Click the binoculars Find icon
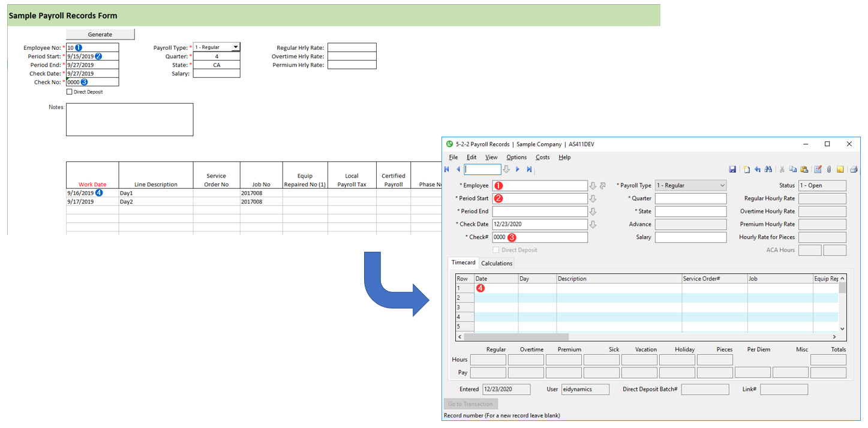Viewport: 868px width, 428px height. pyautogui.click(x=768, y=170)
